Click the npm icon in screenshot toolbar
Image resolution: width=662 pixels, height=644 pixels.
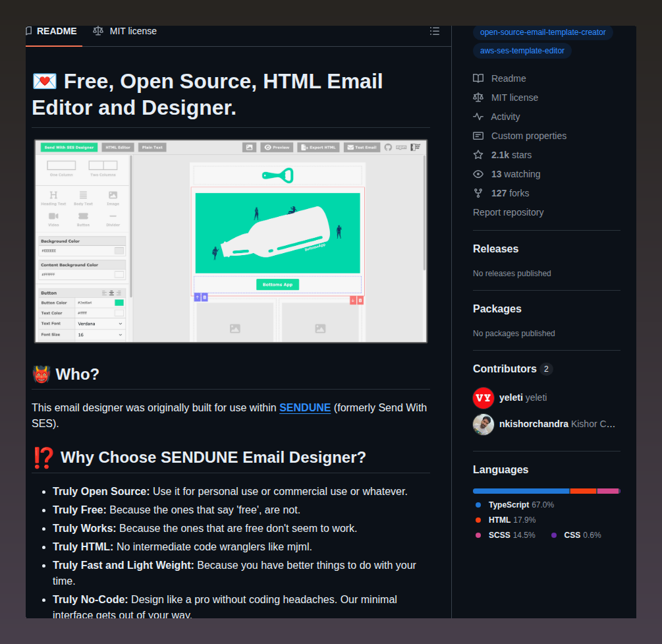coord(401,148)
